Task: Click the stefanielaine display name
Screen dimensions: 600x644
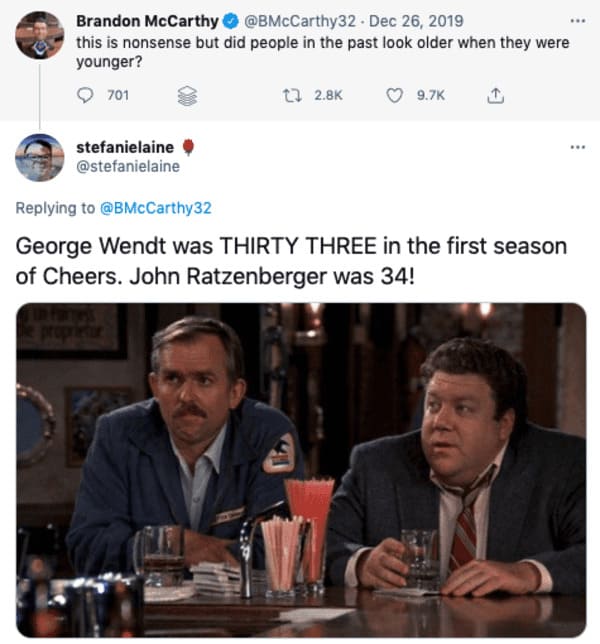Action: [125, 147]
